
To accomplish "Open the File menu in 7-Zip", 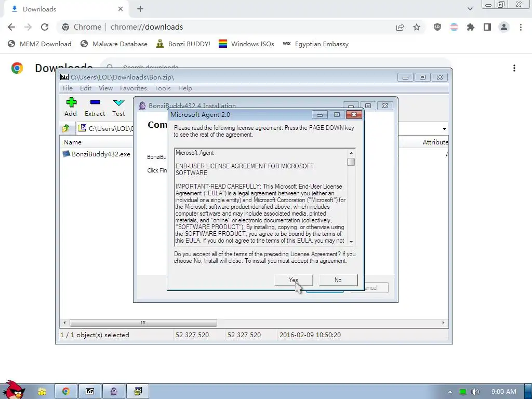I will 68,88.
